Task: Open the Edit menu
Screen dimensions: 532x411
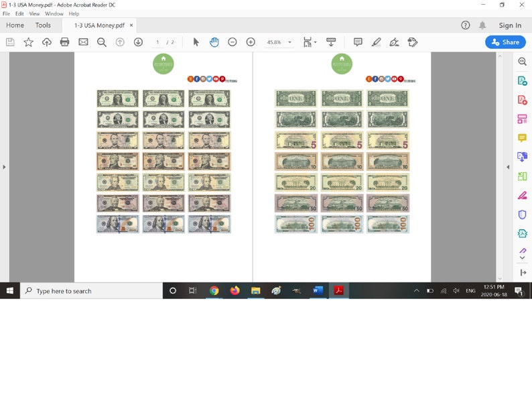Action: click(19, 13)
